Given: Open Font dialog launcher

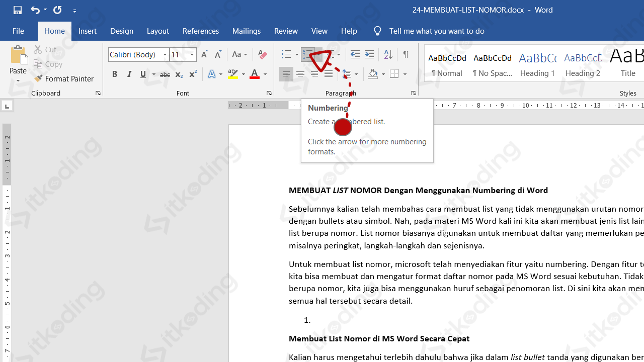Looking at the screenshot, I should (269, 93).
